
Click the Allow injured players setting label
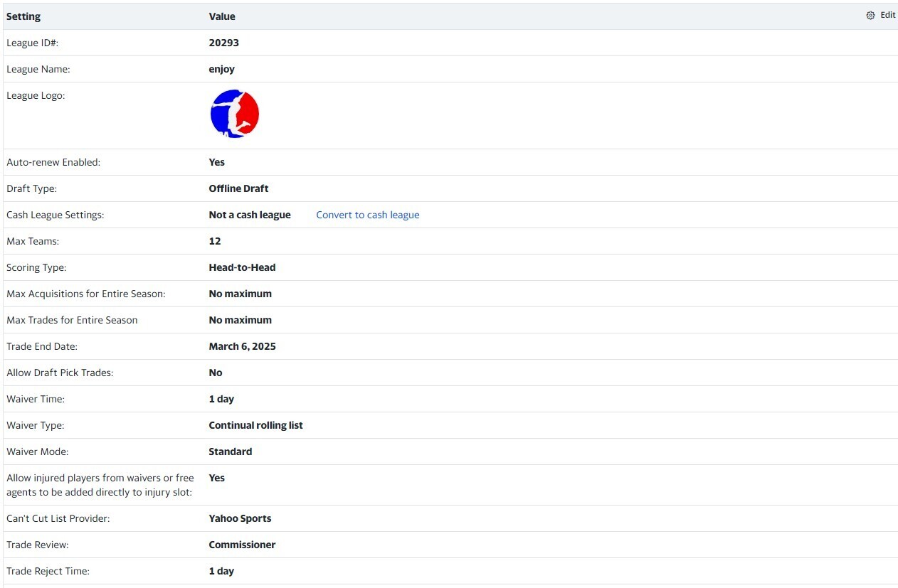click(x=100, y=485)
